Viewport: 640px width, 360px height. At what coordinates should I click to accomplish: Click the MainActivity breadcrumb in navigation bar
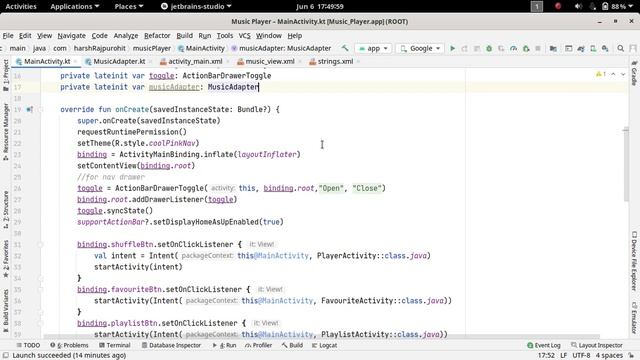[201, 48]
